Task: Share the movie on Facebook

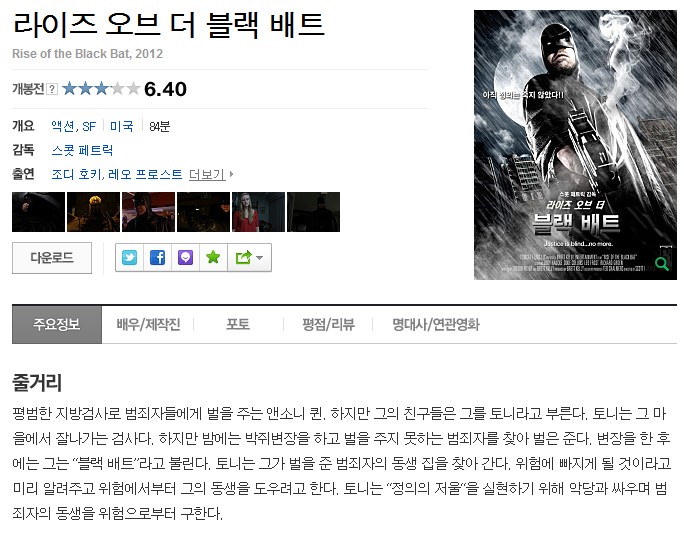Action: point(157,258)
